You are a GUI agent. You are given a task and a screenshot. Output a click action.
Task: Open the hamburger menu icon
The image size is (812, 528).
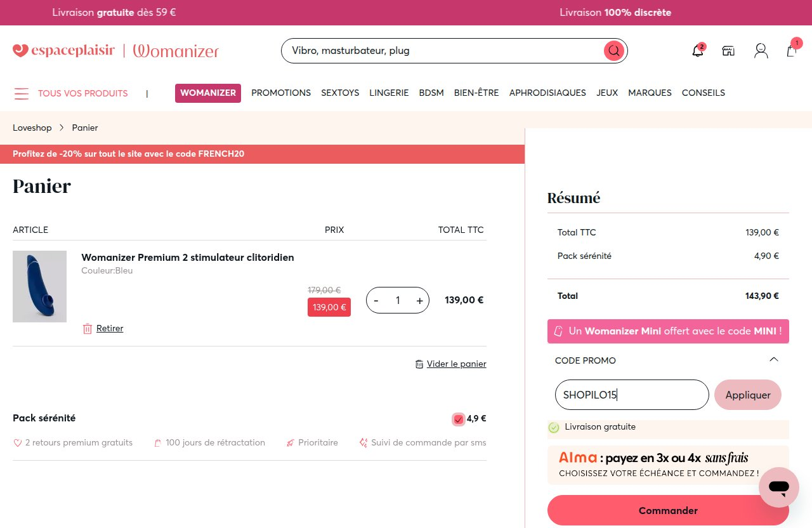tap(22, 93)
